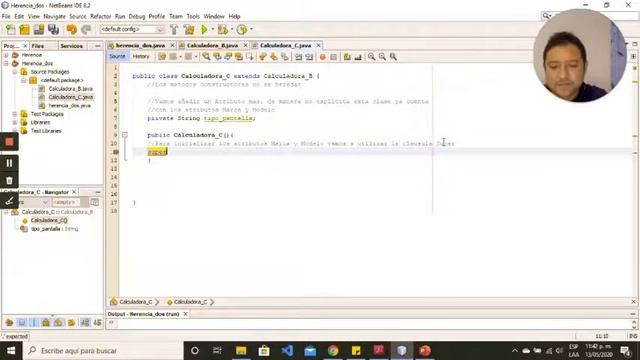This screenshot has width=640, height=360.
Task: Expand the Herencia project node
Action: 6,55
